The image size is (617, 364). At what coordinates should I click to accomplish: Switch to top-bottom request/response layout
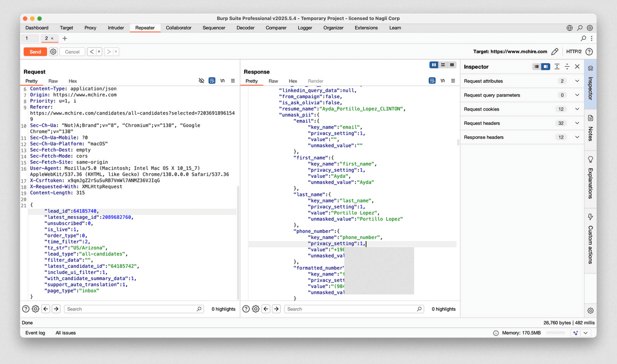[x=443, y=65]
